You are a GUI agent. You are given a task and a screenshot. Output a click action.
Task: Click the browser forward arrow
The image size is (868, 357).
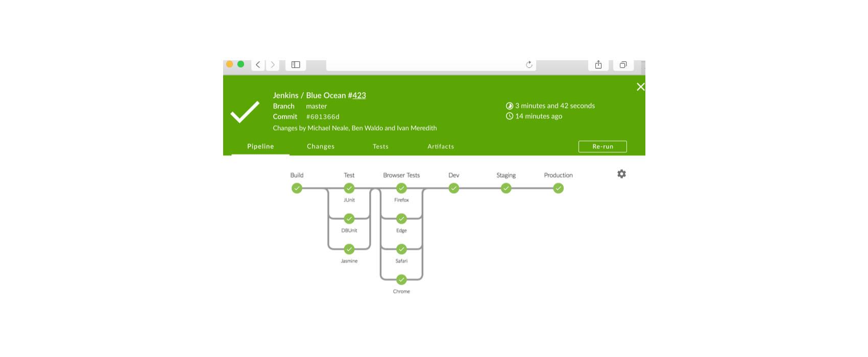click(273, 65)
